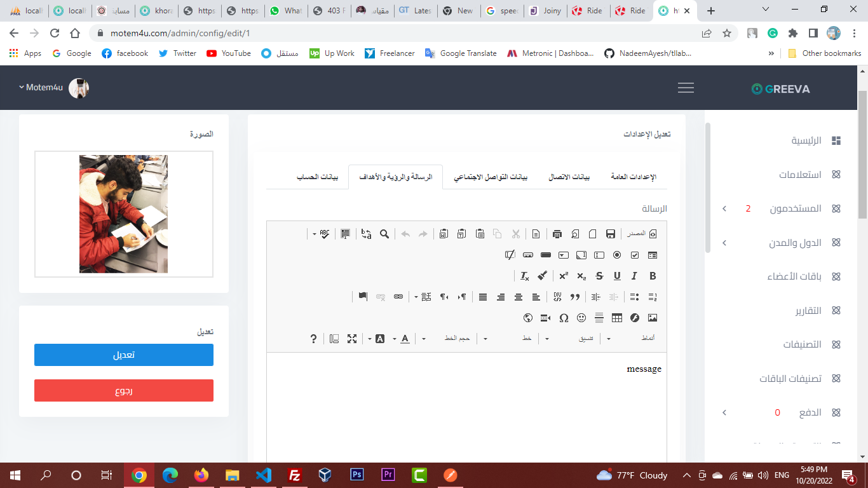The height and width of the screenshot is (488, 868).
Task: Toggle bold formatting in the editor
Action: tap(653, 276)
